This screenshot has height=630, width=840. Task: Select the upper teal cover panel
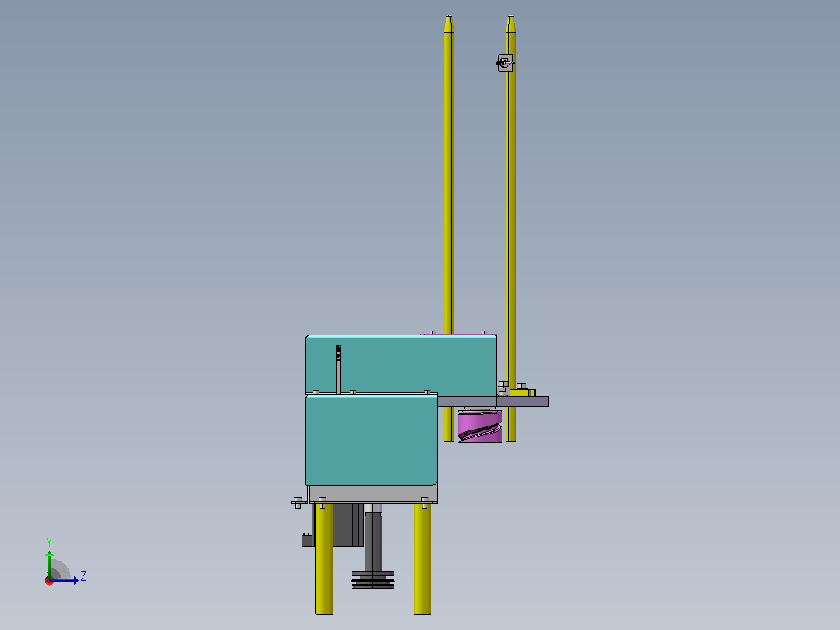tap(401, 365)
